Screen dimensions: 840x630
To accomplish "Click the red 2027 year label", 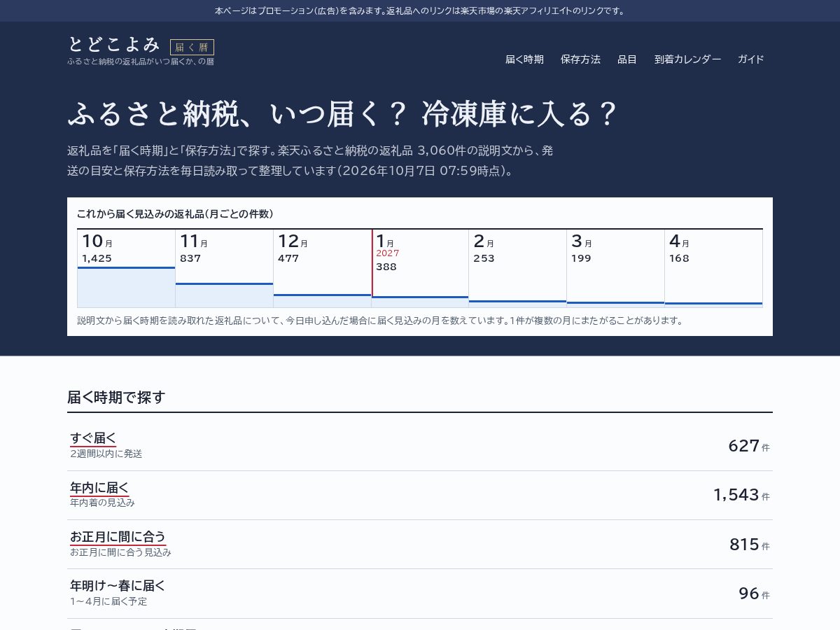I will [x=388, y=253].
